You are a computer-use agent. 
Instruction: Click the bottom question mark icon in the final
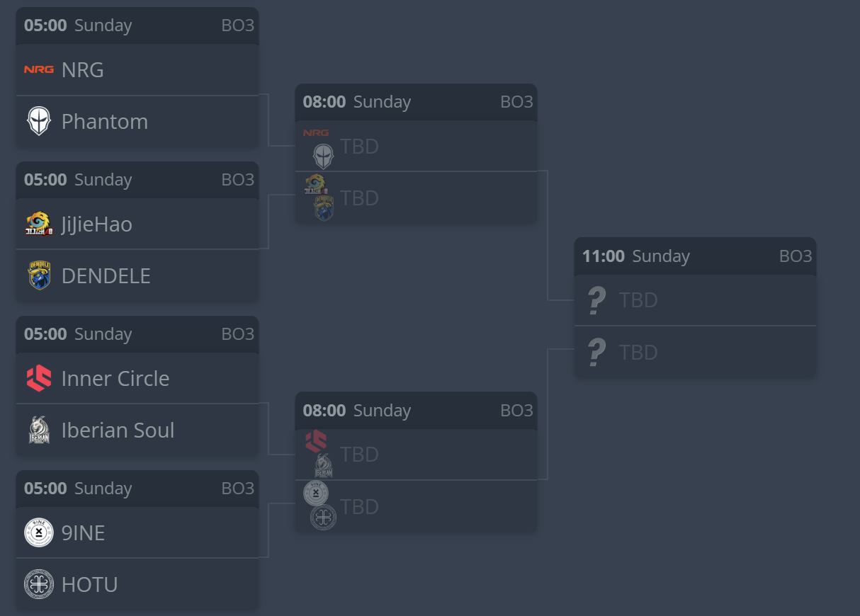click(x=596, y=352)
